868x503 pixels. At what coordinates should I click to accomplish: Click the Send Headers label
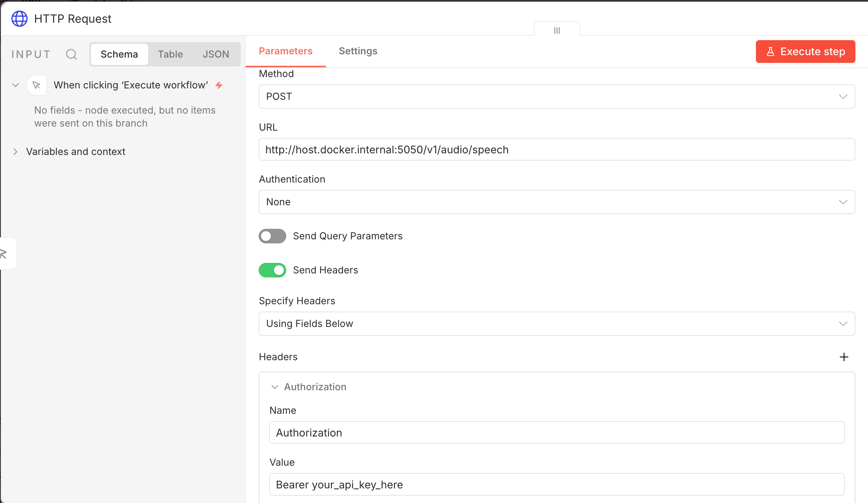coord(326,270)
